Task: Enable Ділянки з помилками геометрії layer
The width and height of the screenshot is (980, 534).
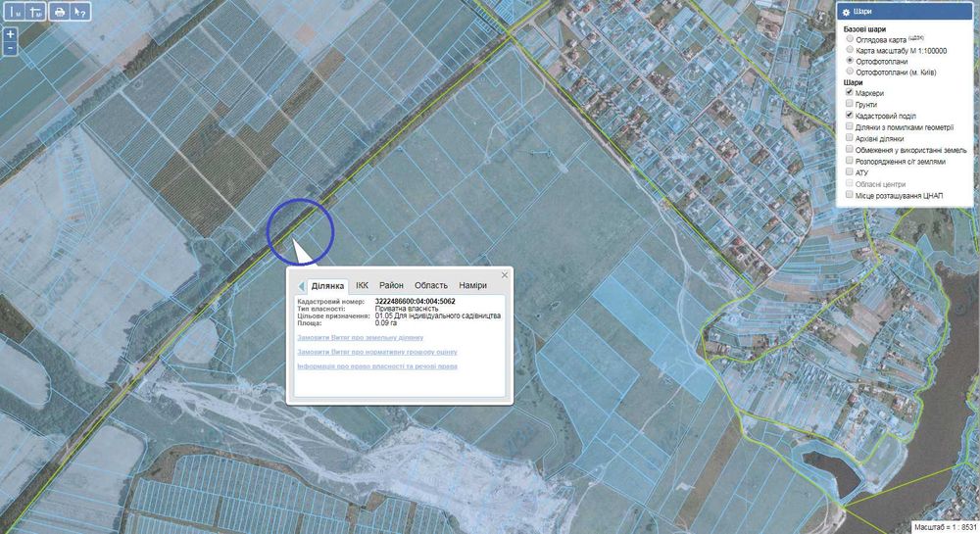Action: [x=850, y=126]
